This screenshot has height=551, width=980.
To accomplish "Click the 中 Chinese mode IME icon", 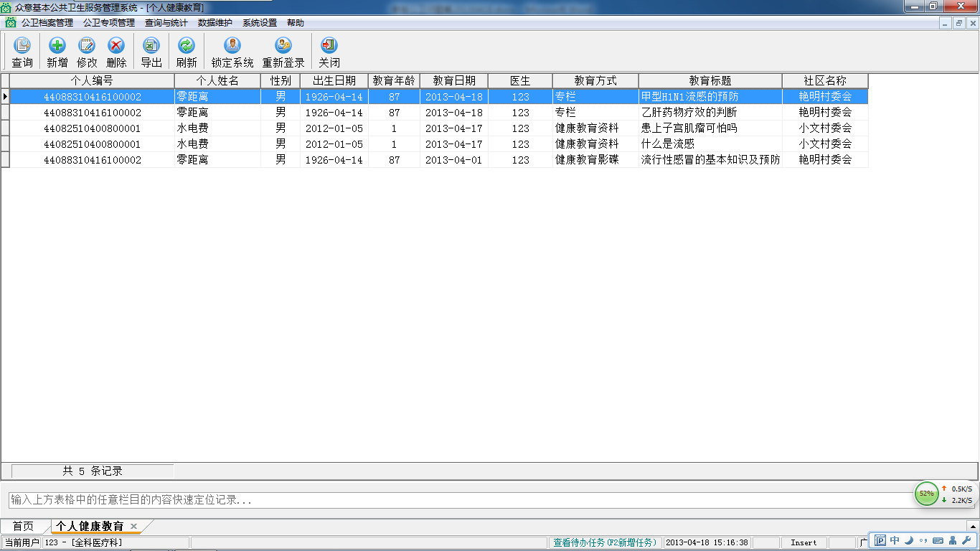I will point(895,541).
